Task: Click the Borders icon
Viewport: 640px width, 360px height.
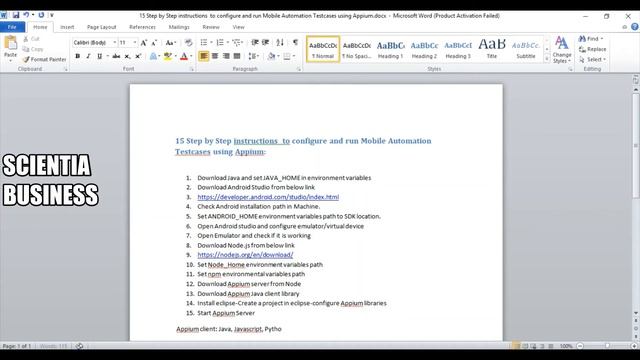Action: point(287,56)
